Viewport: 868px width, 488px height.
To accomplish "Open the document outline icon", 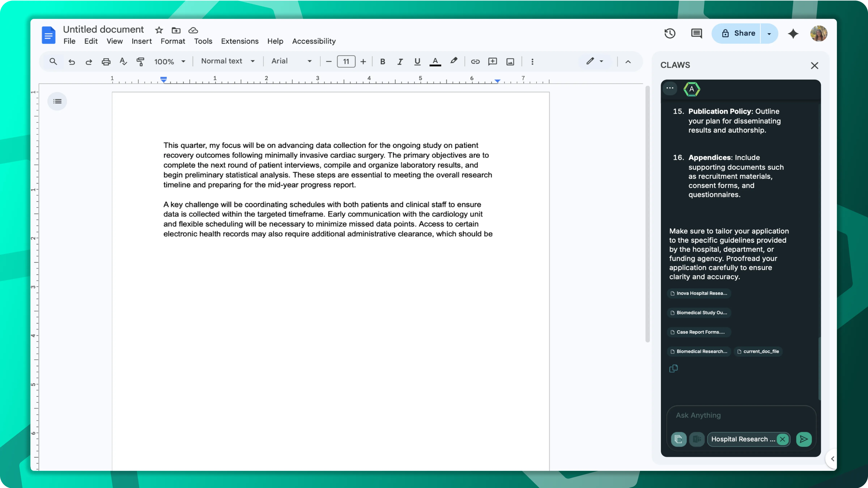I will point(57,101).
